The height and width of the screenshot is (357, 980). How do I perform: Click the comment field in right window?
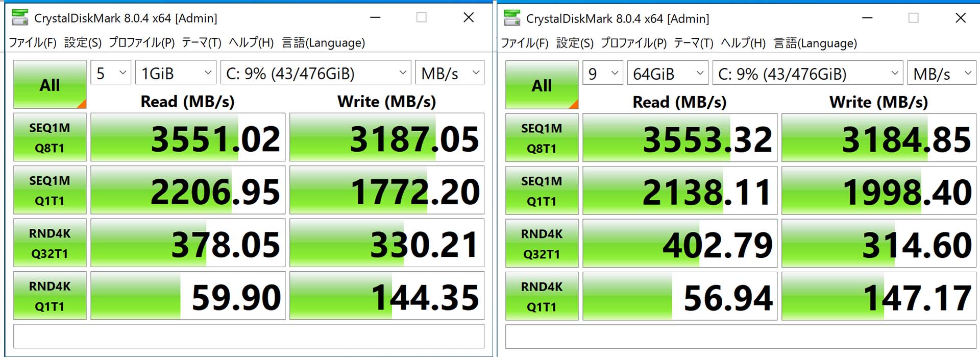pos(741,337)
